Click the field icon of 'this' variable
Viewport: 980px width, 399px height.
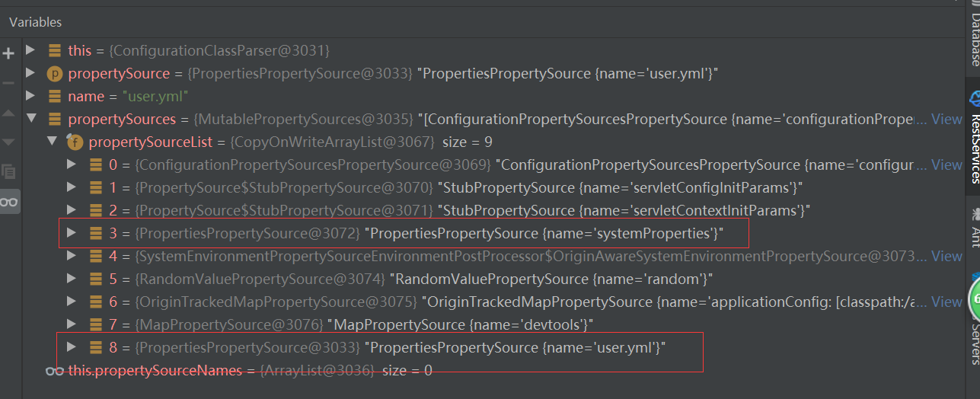pyautogui.click(x=55, y=50)
